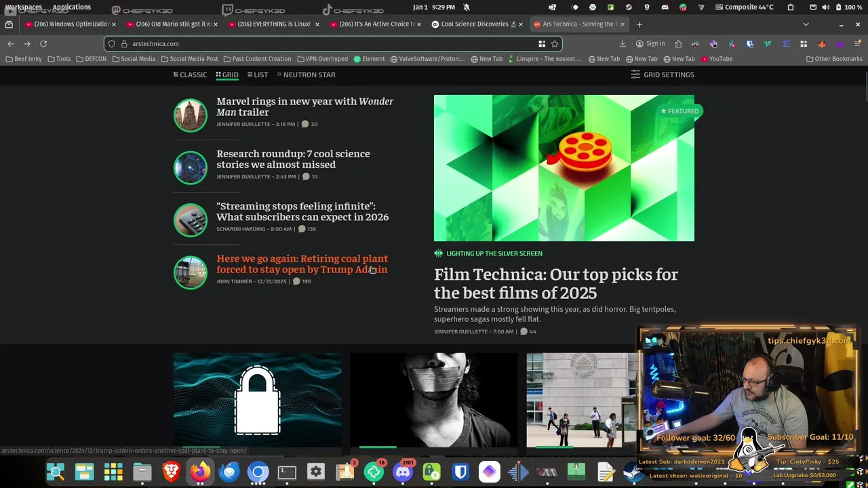This screenshot has width=868, height=488.
Task: Switch to Grid view layout
Action: tap(227, 75)
